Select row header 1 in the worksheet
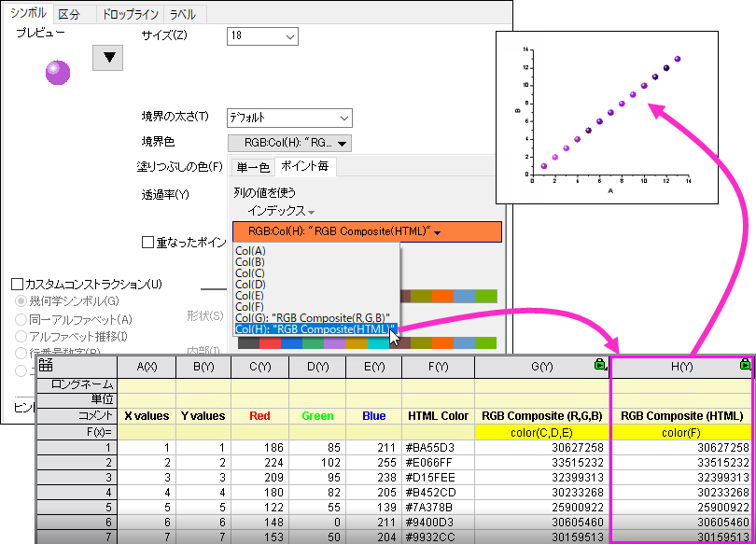Screen dimensions: 756x544 [x=77, y=448]
